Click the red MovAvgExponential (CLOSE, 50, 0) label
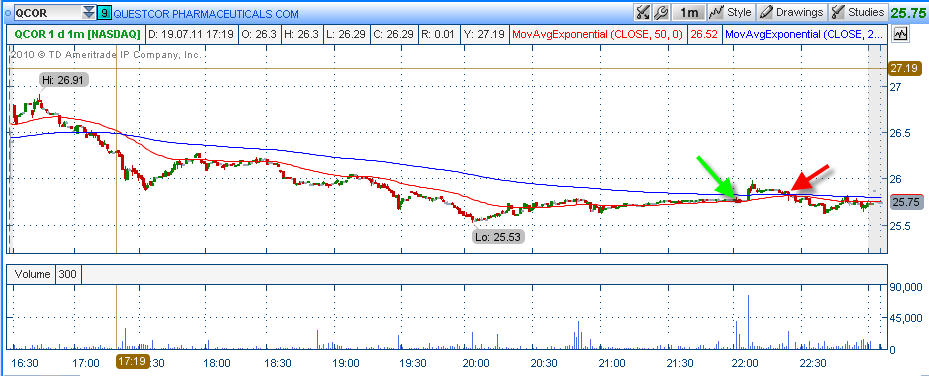 [597, 34]
